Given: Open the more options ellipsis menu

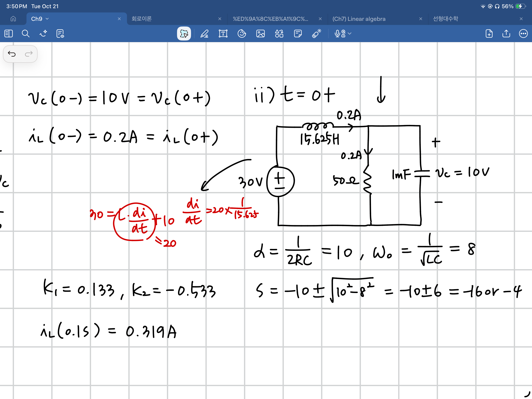Looking at the screenshot, I should click(x=523, y=34).
